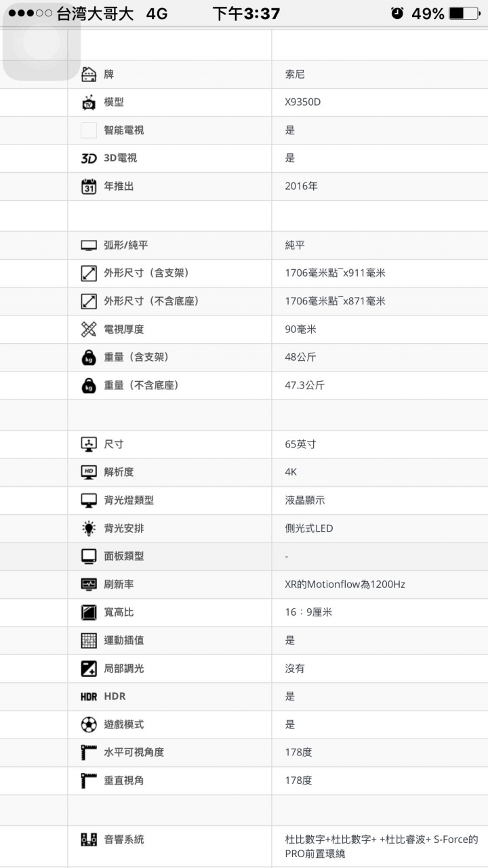Tap the label 年推出
The image size is (488, 868).
point(119,186)
